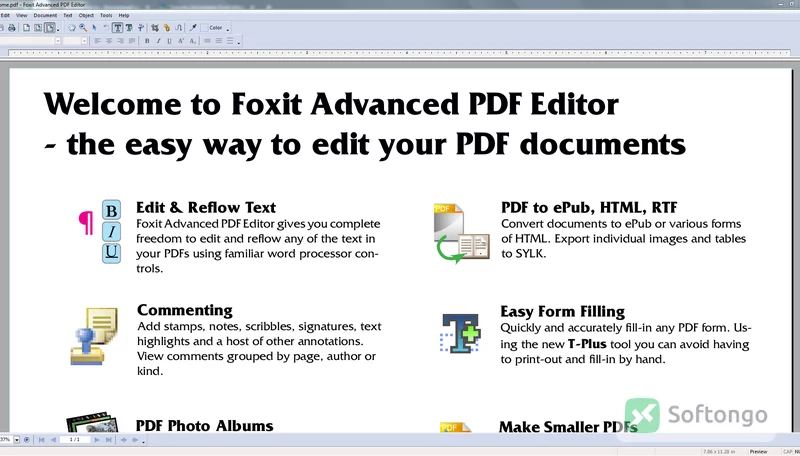Select the Zoom magnifier tool

coord(83,28)
